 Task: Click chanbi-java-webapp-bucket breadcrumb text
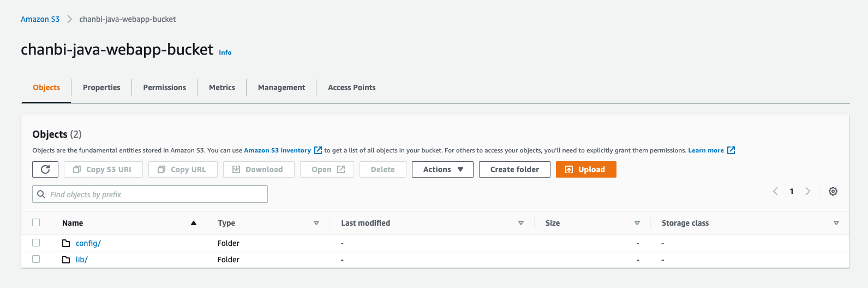coord(128,19)
